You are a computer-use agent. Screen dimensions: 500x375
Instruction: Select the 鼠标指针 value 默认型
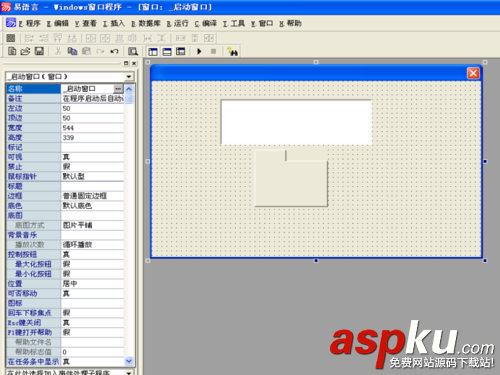tap(92, 176)
